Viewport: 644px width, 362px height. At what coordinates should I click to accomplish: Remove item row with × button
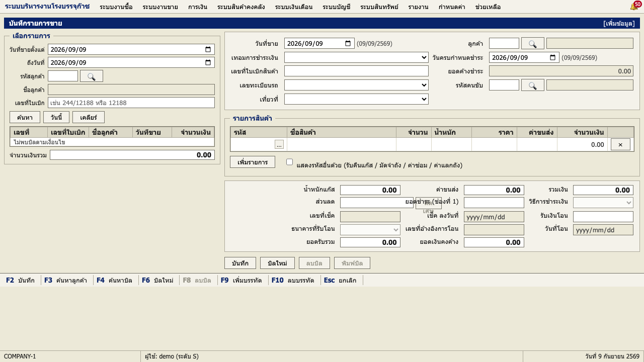pos(620,144)
